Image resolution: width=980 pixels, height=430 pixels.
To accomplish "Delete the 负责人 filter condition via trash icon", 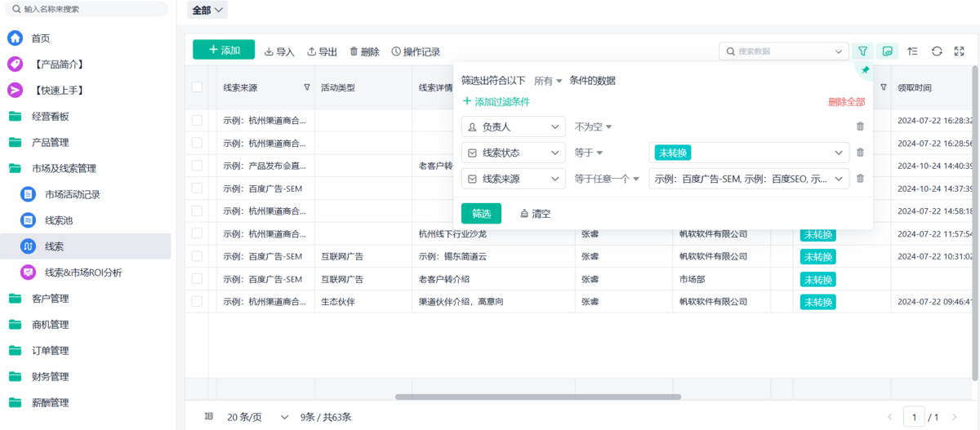I will (x=860, y=126).
